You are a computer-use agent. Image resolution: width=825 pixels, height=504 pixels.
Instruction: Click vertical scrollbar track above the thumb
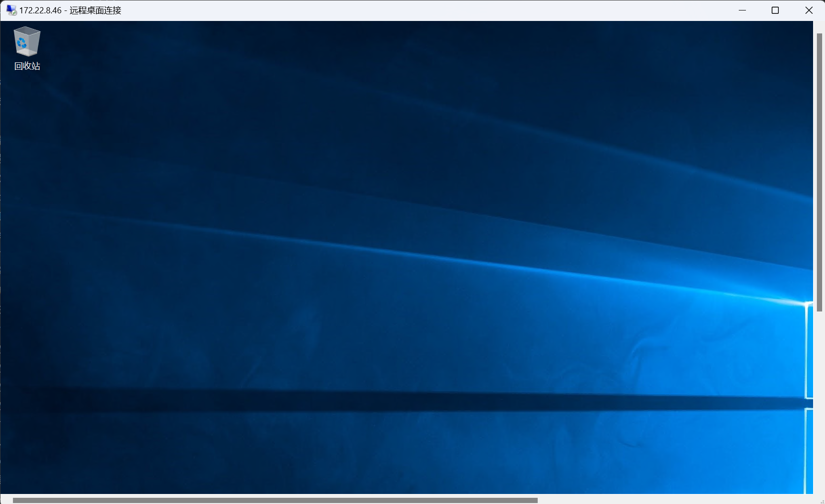[819, 27]
